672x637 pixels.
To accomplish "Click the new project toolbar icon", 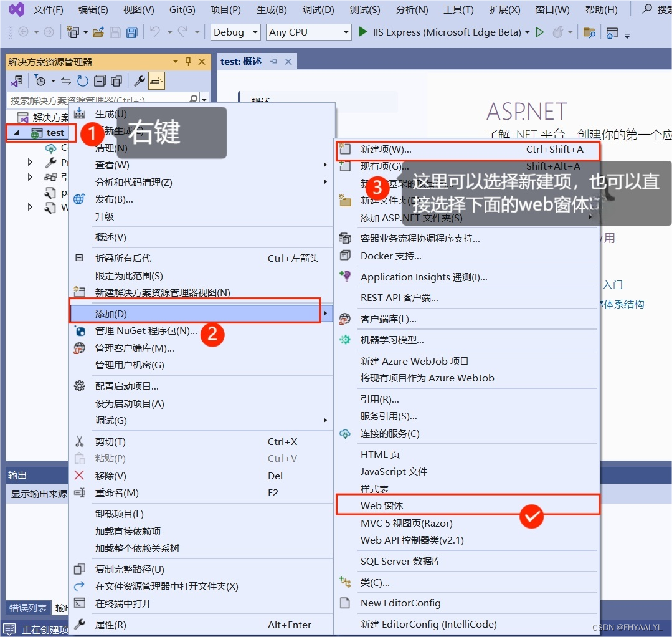I will point(73,32).
